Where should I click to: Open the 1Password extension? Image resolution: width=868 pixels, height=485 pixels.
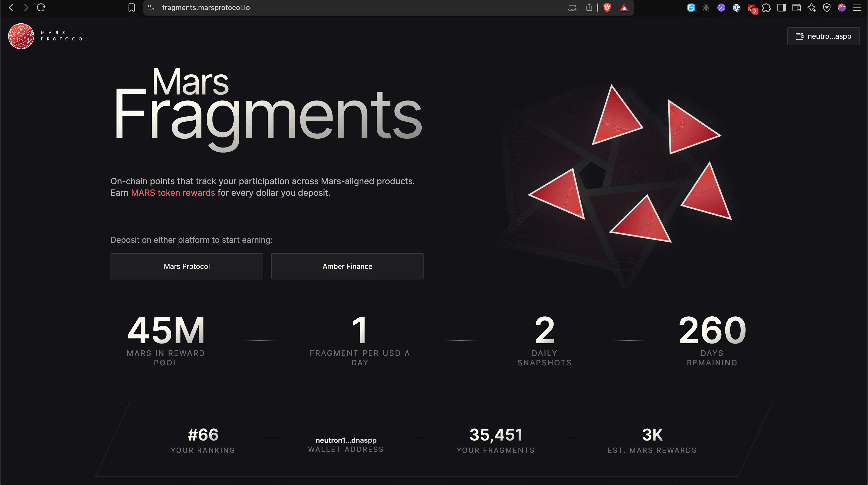736,8
